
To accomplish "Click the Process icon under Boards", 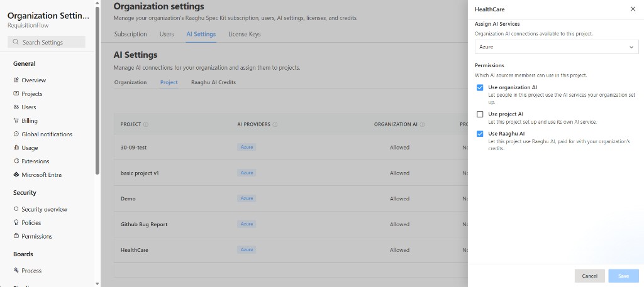I will click(16, 271).
